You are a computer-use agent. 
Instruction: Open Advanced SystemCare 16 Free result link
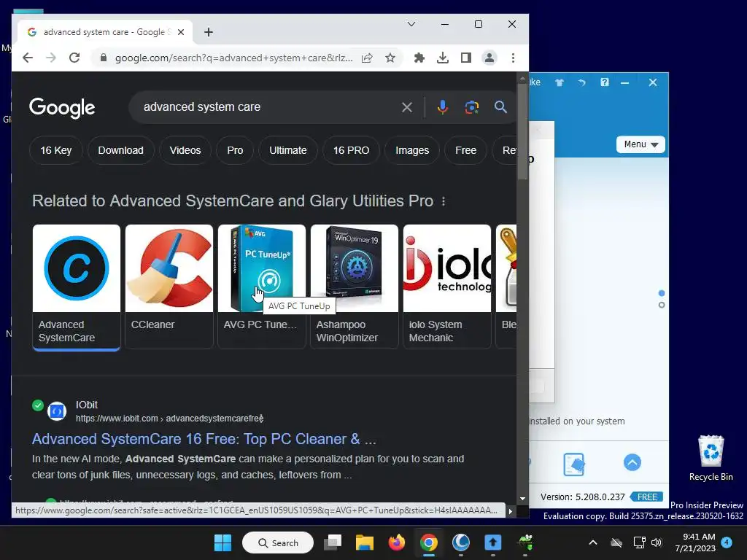pos(204,439)
